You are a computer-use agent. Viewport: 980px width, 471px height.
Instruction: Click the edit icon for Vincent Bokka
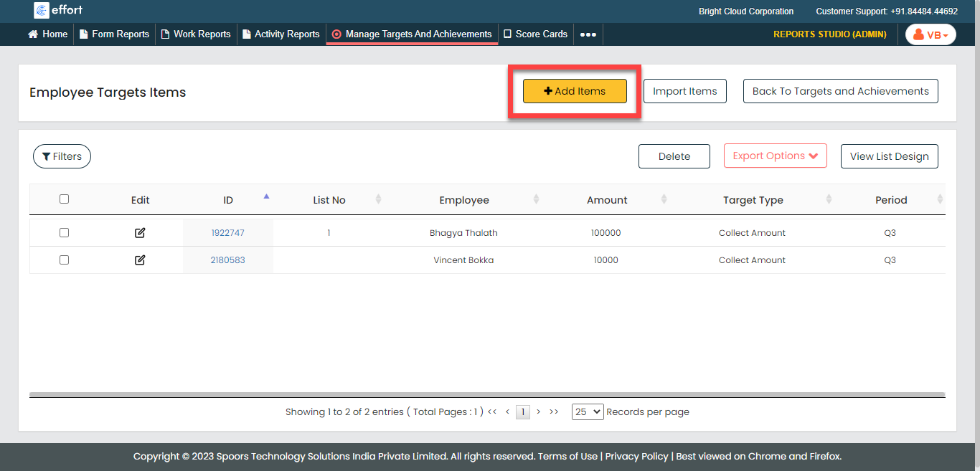(x=140, y=260)
